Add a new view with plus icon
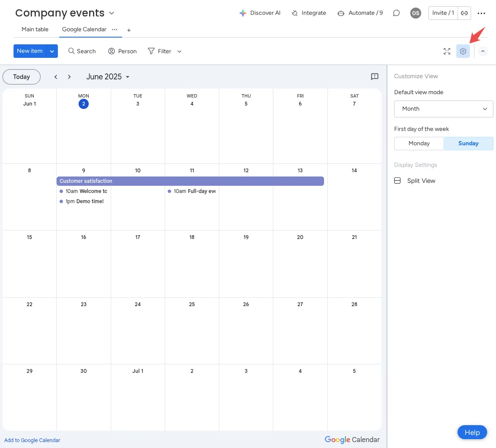 pyautogui.click(x=129, y=30)
